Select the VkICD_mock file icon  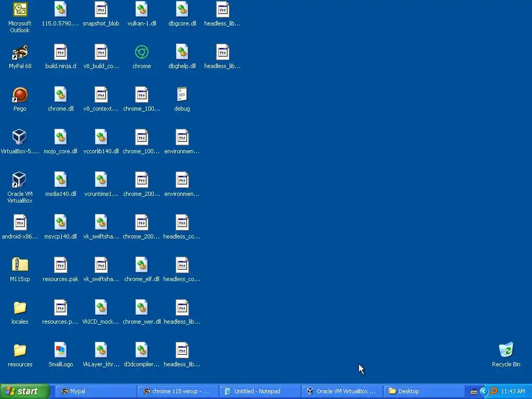[x=101, y=308]
